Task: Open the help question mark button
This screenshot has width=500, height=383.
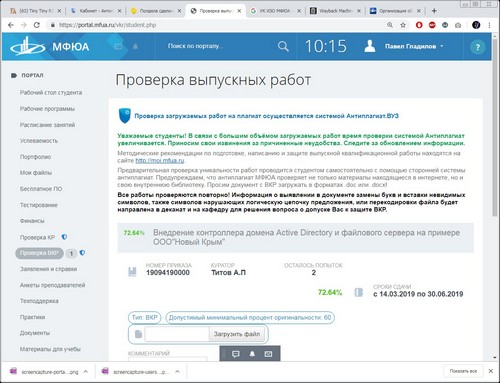Action: click(477, 47)
